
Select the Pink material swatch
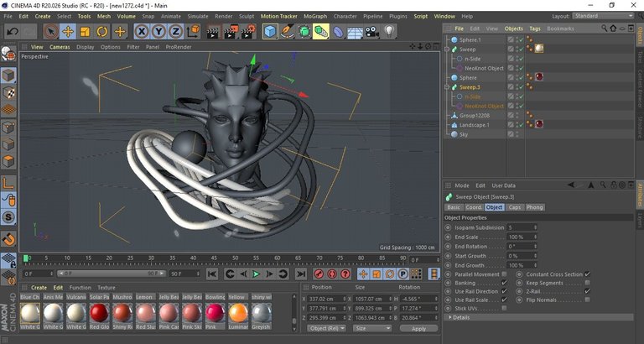click(x=216, y=313)
